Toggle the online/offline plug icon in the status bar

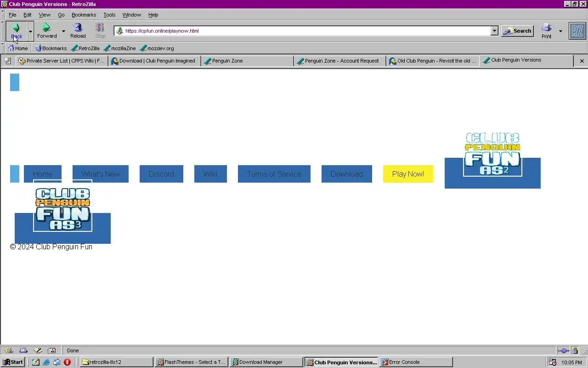(563, 351)
